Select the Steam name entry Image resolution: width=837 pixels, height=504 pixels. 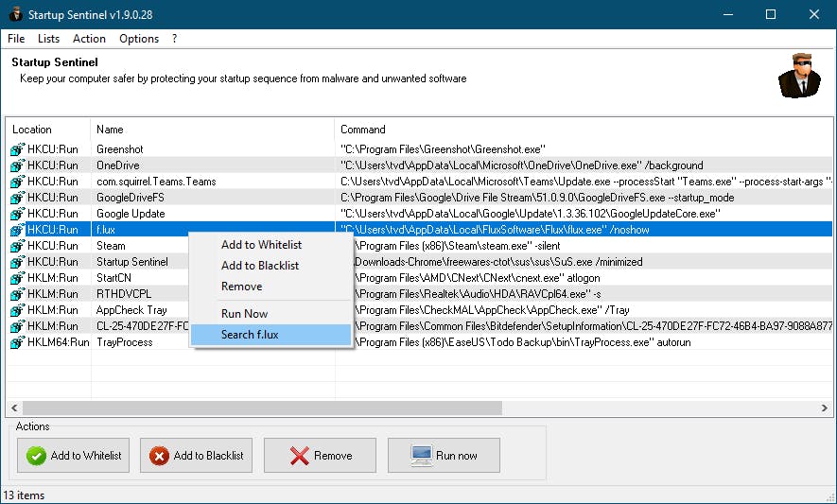click(x=111, y=246)
